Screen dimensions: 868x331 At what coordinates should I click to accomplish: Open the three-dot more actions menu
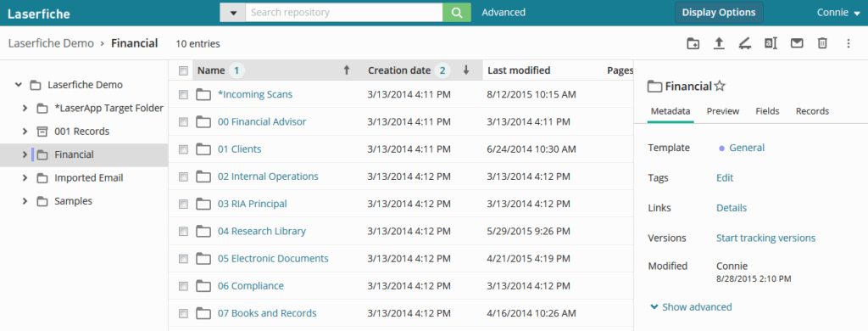pyautogui.click(x=849, y=43)
